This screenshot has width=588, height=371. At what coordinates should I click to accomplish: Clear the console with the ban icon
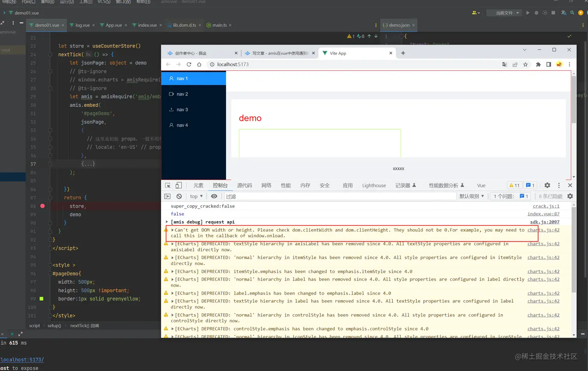[x=179, y=197]
